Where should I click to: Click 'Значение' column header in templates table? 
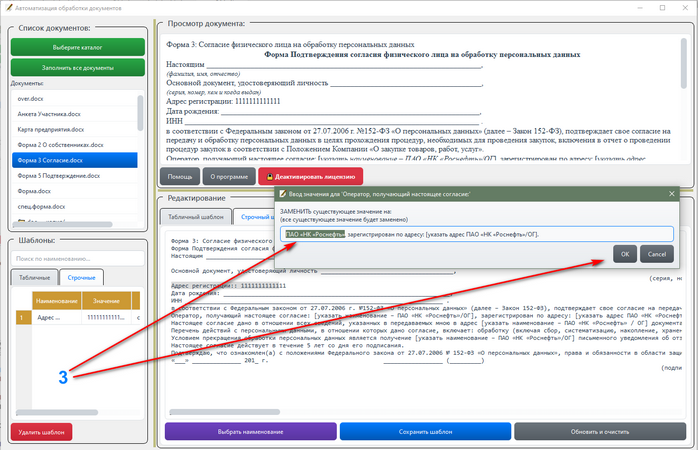(x=106, y=301)
